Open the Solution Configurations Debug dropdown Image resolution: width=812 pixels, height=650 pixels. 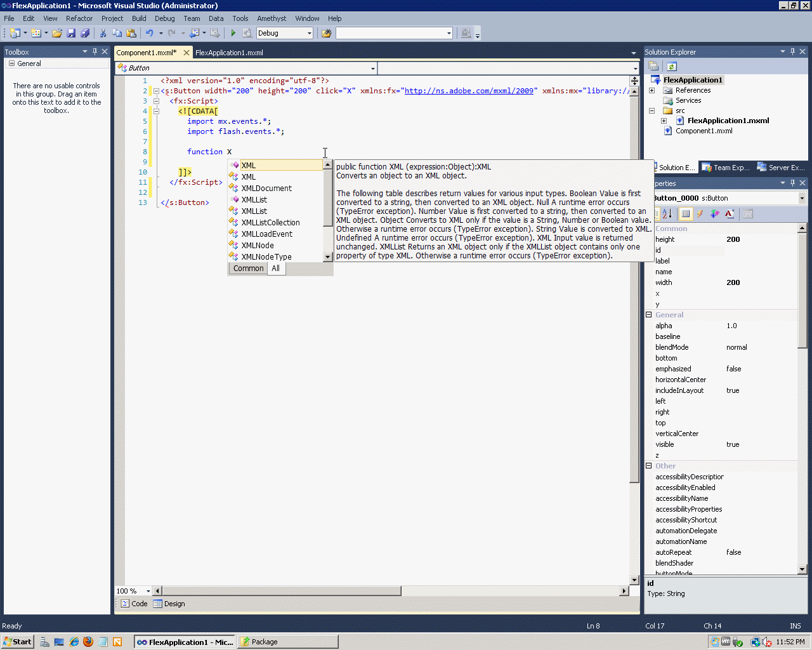[310, 33]
